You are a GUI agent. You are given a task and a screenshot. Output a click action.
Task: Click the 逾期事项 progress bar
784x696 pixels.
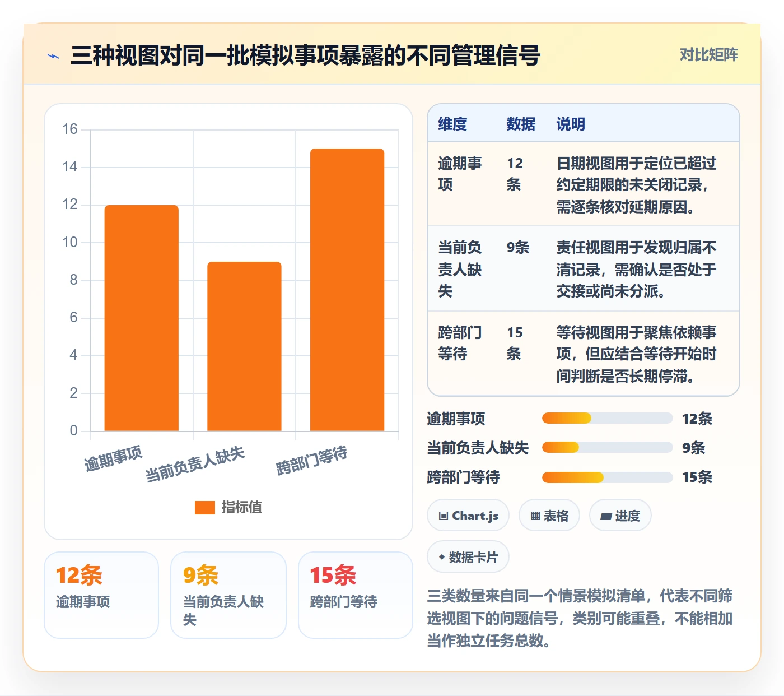pos(608,418)
